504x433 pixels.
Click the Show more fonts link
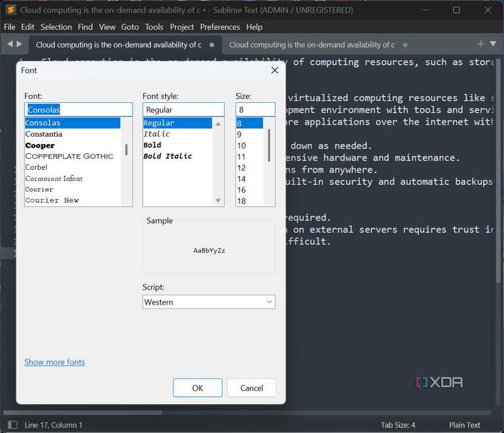(55, 362)
